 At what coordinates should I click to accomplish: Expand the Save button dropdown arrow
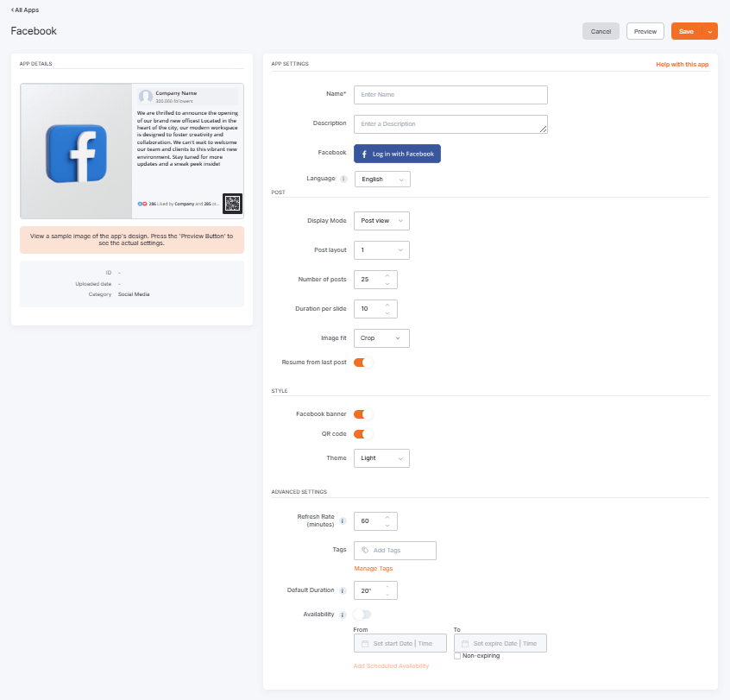(709, 30)
